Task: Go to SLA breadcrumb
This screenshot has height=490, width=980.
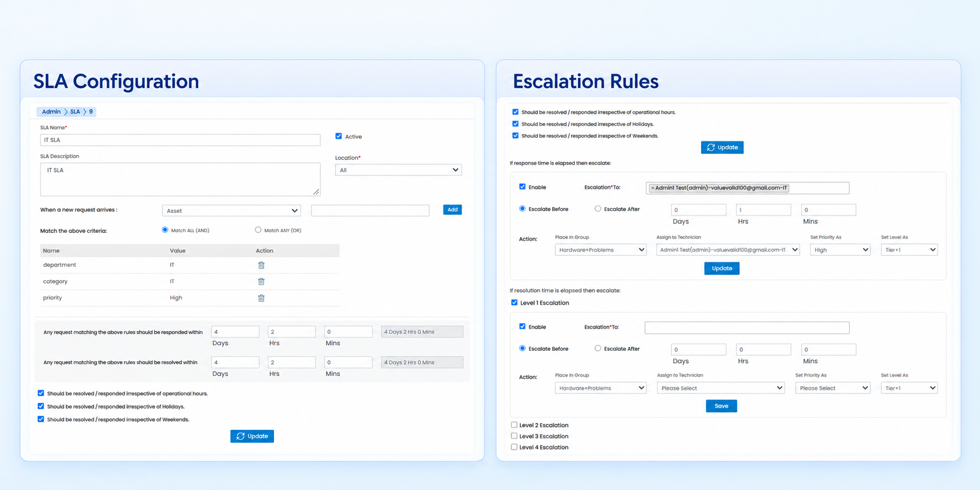Action: coord(75,112)
